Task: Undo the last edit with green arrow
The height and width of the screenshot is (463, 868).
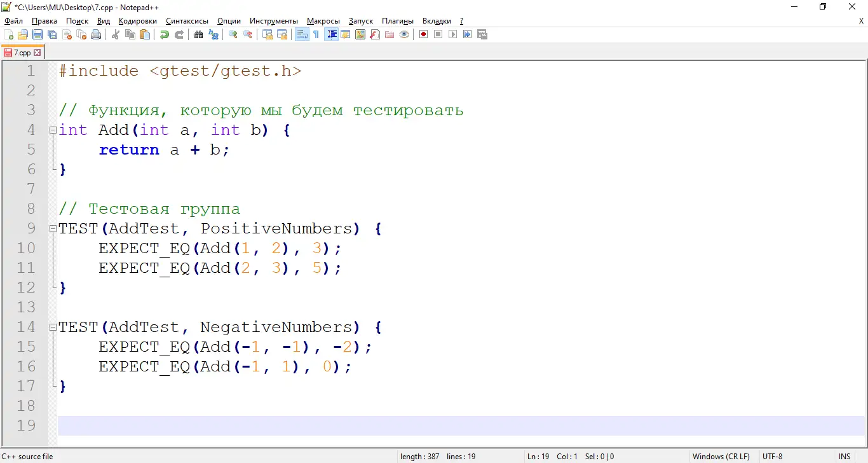Action: (x=165, y=34)
